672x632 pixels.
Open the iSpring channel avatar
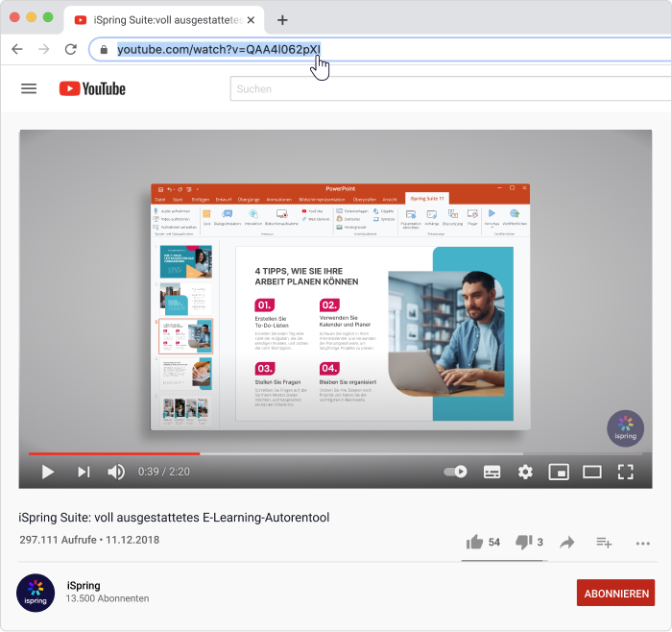[36, 593]
